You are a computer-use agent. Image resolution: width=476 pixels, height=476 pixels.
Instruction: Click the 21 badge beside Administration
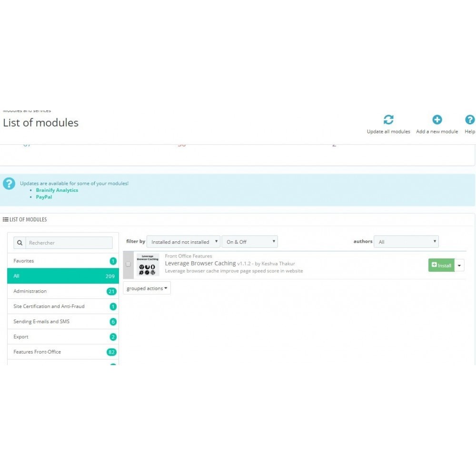click(111, 291)
